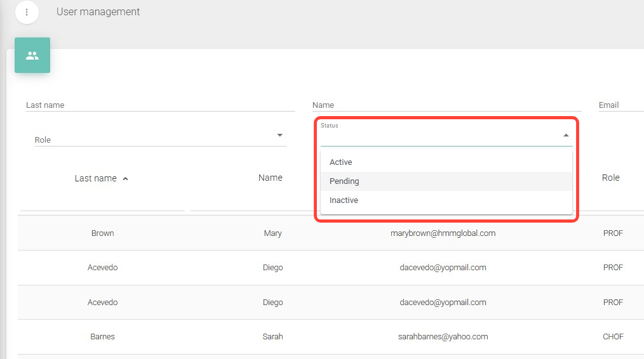Select the Brown last name cell
644x359 pixels.
click(x=102, y=233)
